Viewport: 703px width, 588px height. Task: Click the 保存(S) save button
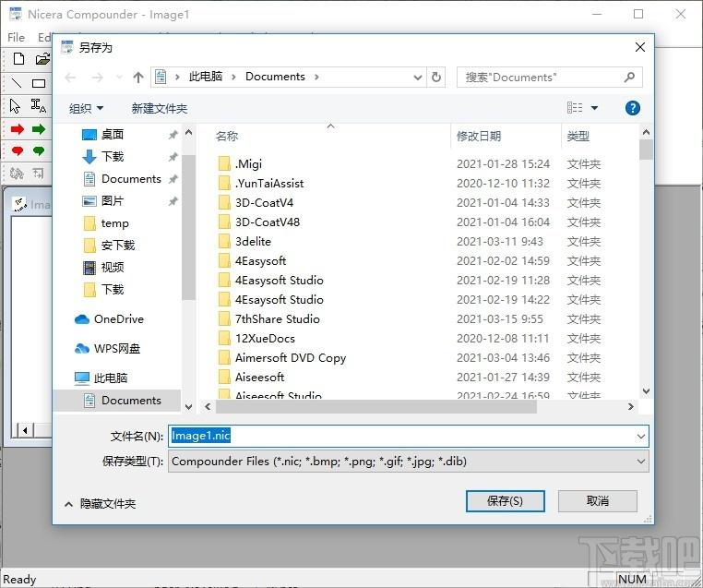[506, 501]
